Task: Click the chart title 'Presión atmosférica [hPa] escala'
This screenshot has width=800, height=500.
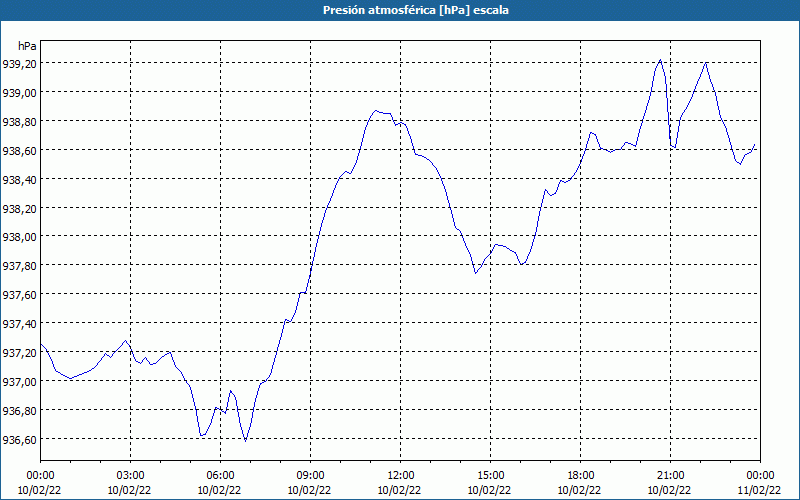Action: coord(416,10)
